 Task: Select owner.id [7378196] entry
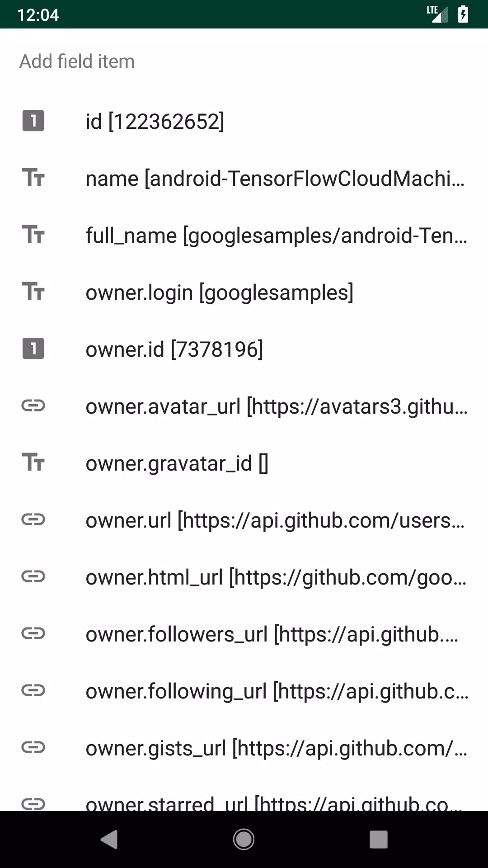tap(244, 349)
